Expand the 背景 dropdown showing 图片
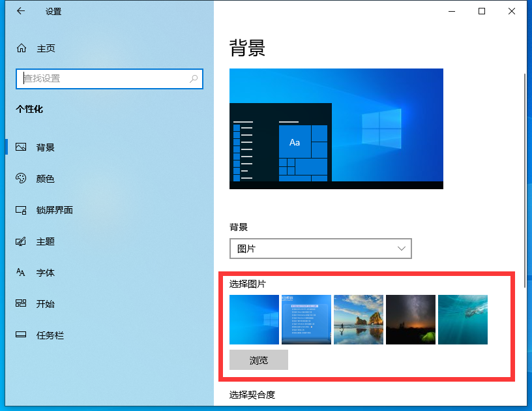Viewport: 532px width, 411px height. point(320,249)
